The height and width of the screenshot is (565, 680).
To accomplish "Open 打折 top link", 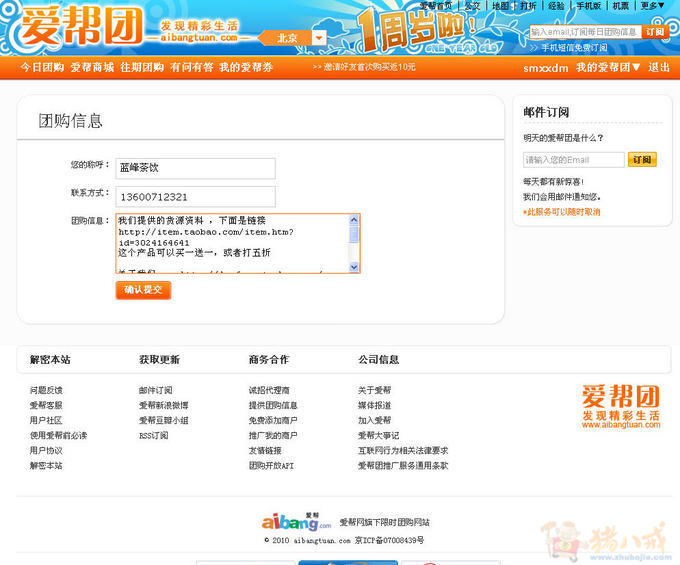I will 528,6.
